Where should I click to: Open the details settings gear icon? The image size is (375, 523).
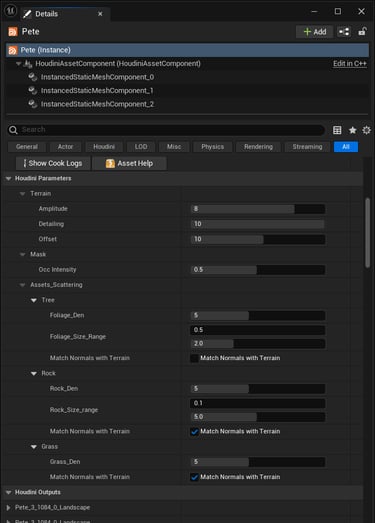coord(366,130)
